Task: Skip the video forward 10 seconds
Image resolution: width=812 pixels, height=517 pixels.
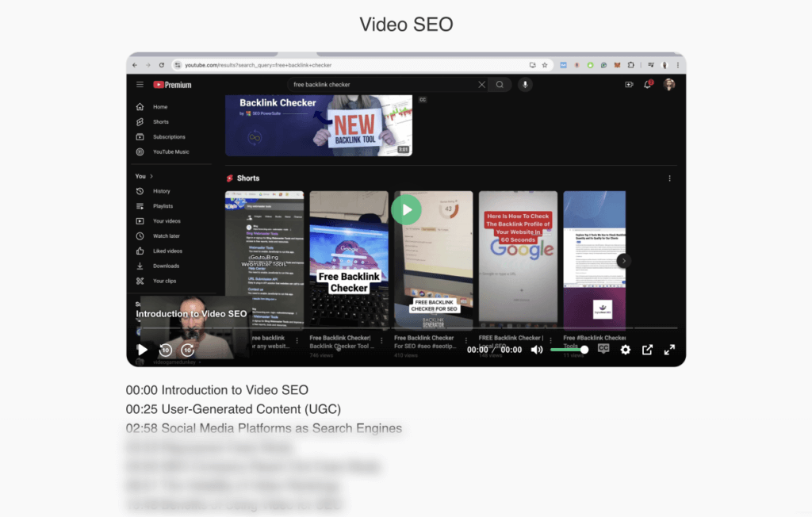Action: (x=187, y=350)
